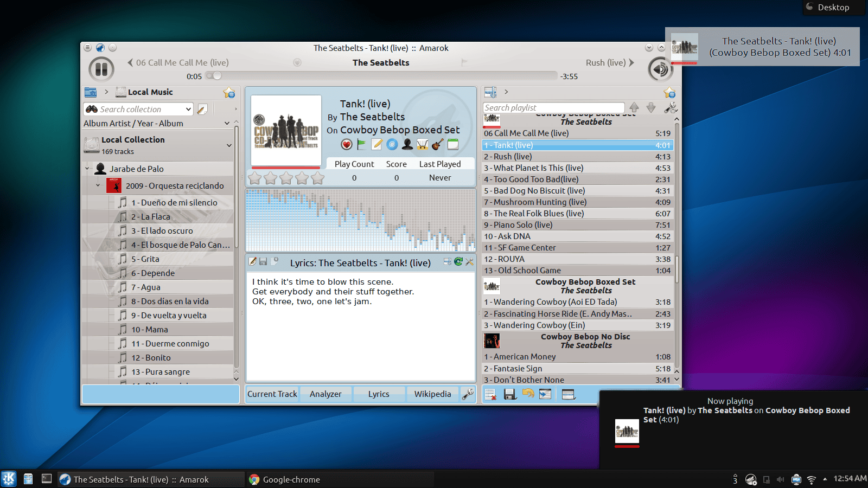
Task: Open collection filter editor pencil icon
Action: coord(202,109)
